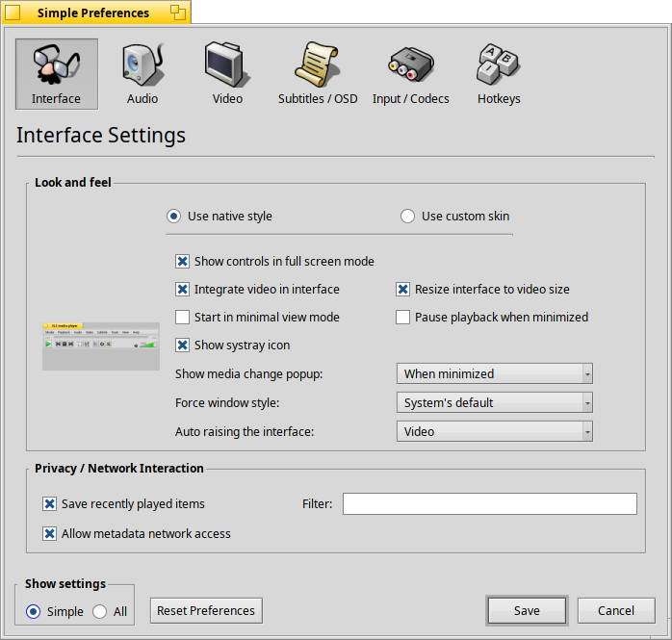
Task: Click the zoom icon in the yellow title tab
Action: click(178, 13)
